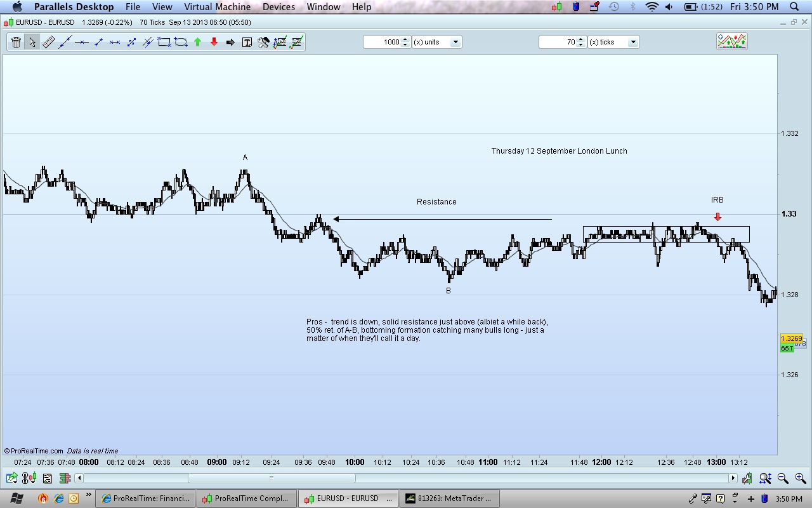Viewport: 812px width, 508px height.
Task: Click the indicator list with blue A icon
Action: pos(280,42)
